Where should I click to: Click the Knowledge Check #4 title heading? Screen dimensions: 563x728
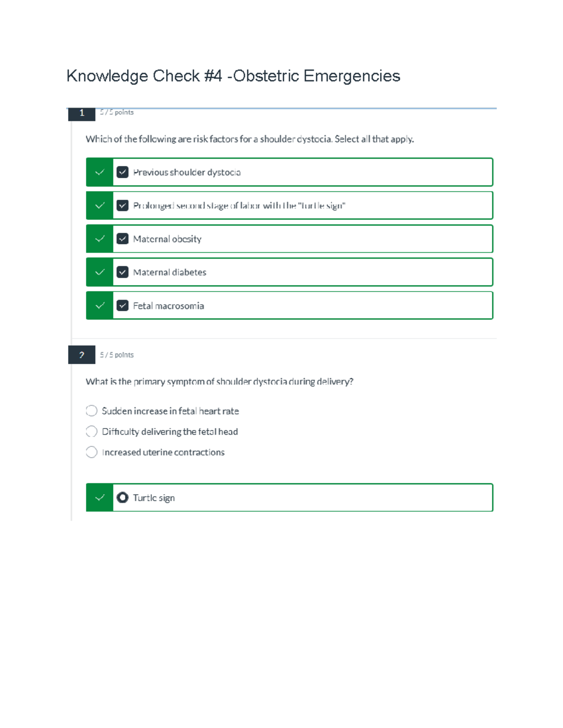point(233,76)
